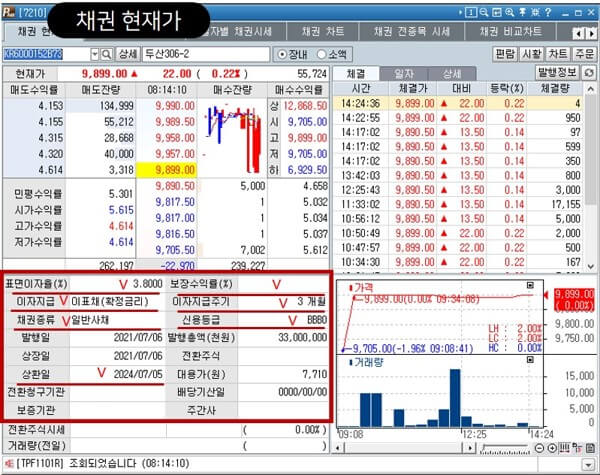The image size is (600, 475).
Task: Click the 11:33:02 trade row
Action: coord(458,204)
